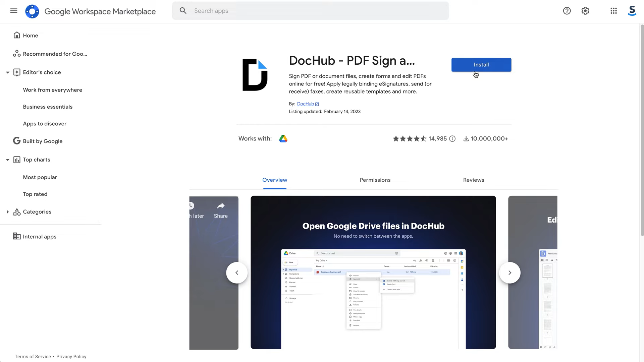
Task: Show previous screenshot in carousel
Action: (x=237, y=273)
